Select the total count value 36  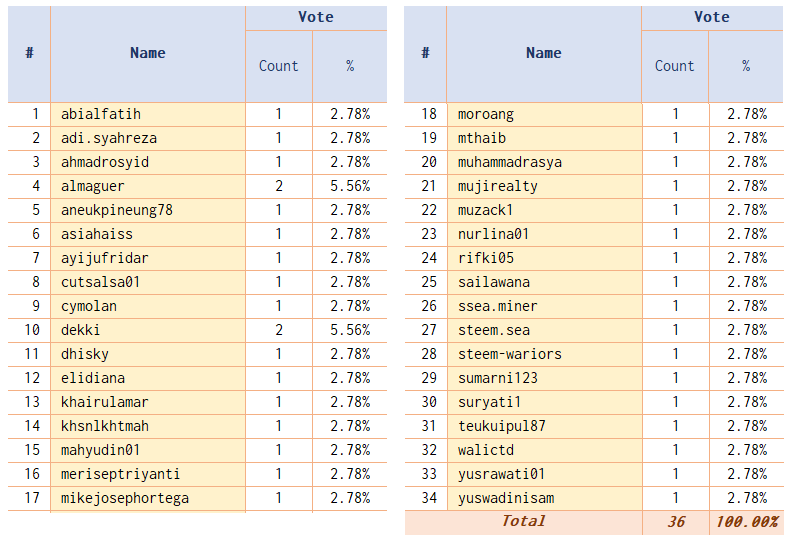676,523
